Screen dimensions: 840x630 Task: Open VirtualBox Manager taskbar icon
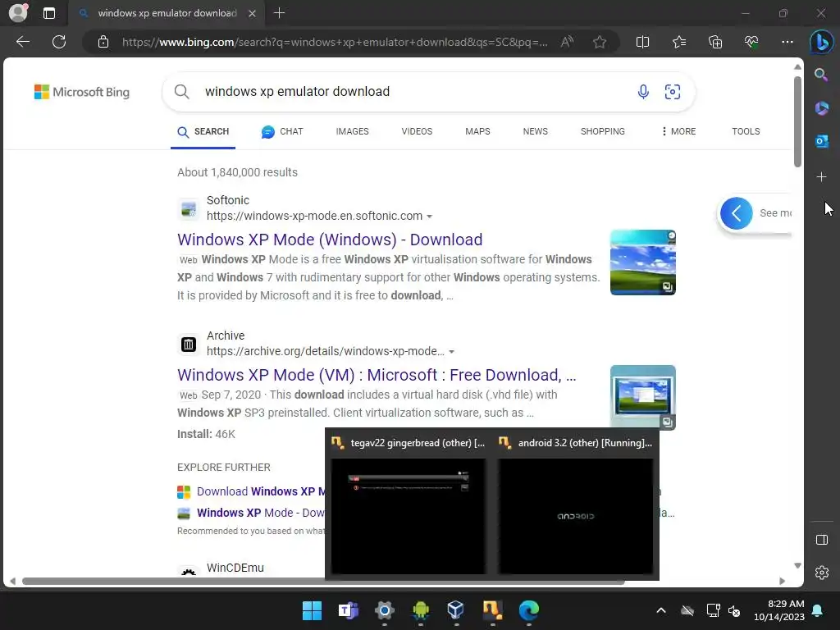(x=456, y=610)
